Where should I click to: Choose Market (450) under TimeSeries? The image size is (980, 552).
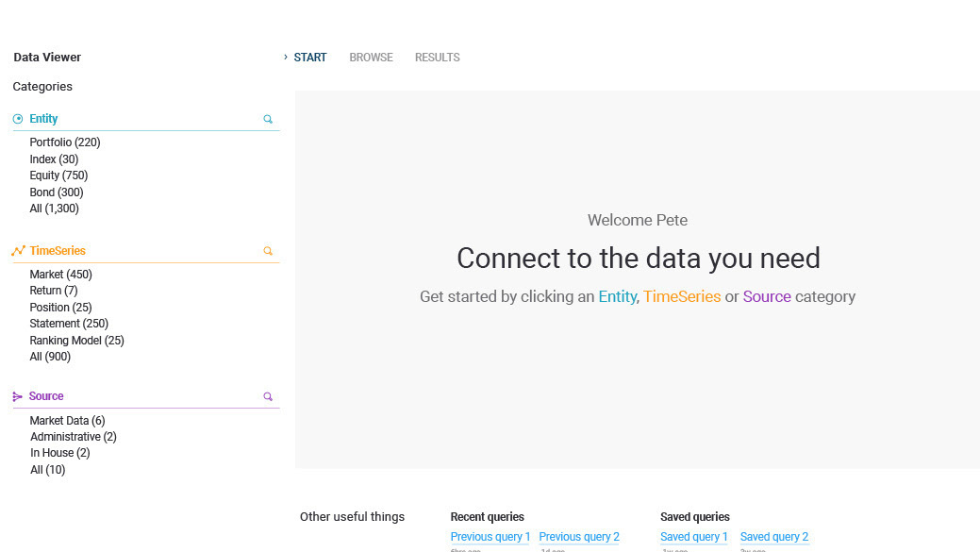60,275
